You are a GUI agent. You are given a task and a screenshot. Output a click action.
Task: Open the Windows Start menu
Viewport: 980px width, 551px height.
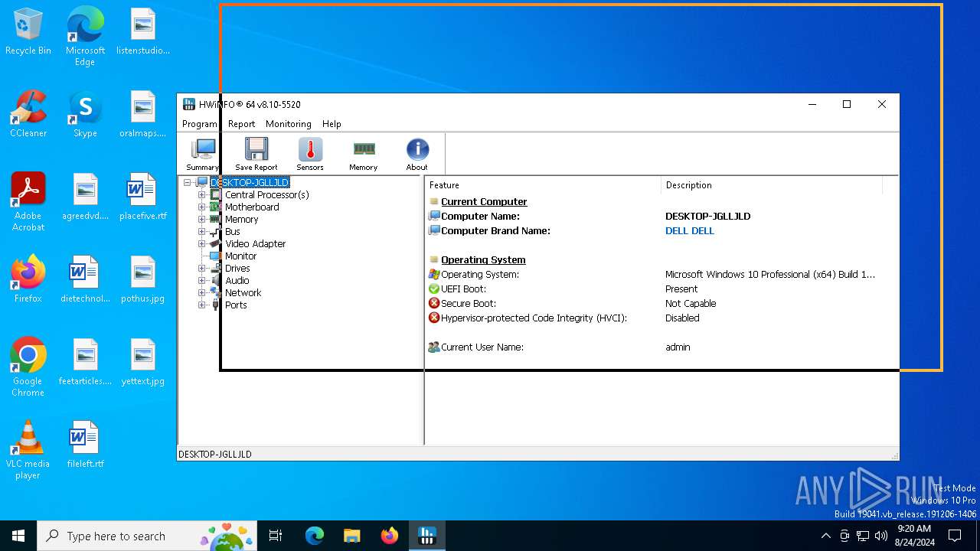[18, 536]
